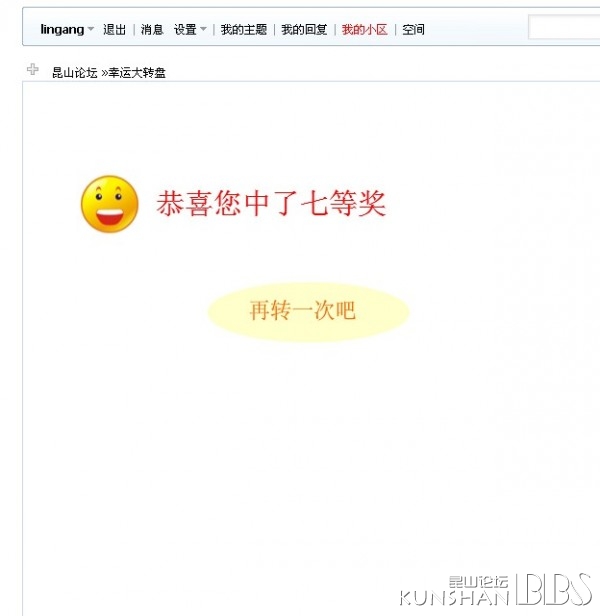Click the smiley face emoticon
600x616 pixels.
tap(110, 204)
